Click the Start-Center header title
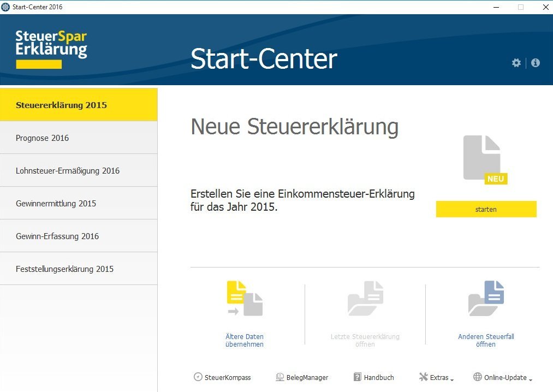553x392 pixels. [x=264, y=58]
